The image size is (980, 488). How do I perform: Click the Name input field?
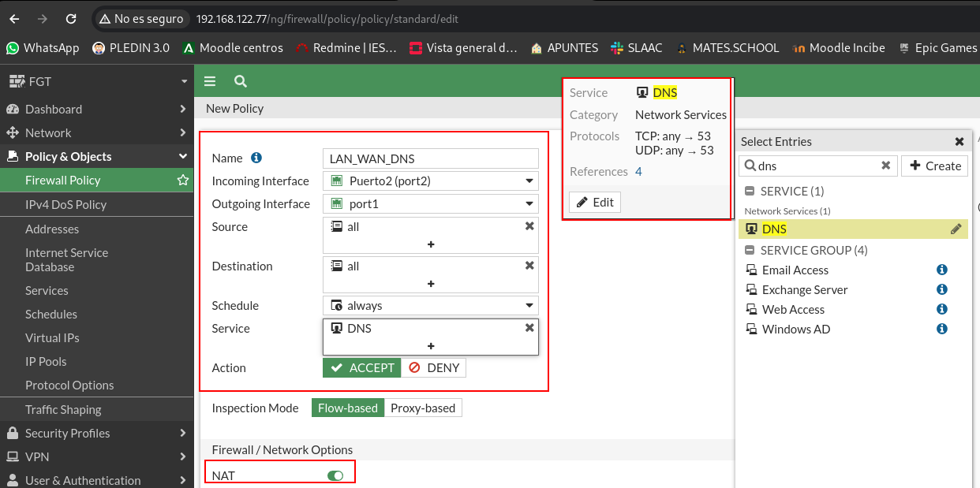pyautogui.click(x=431, y=158)
